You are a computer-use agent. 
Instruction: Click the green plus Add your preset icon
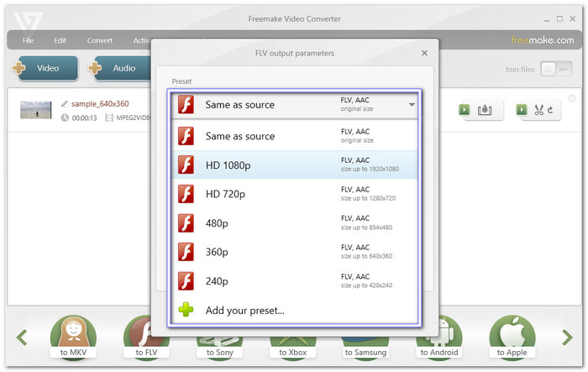click(x=186, y=310)
